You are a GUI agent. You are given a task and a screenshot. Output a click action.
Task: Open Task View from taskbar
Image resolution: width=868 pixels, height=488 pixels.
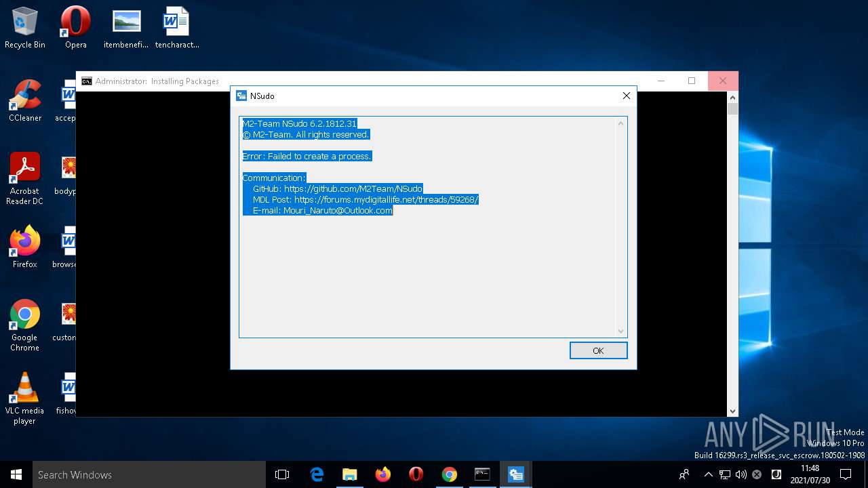click(x=282, y=474)
